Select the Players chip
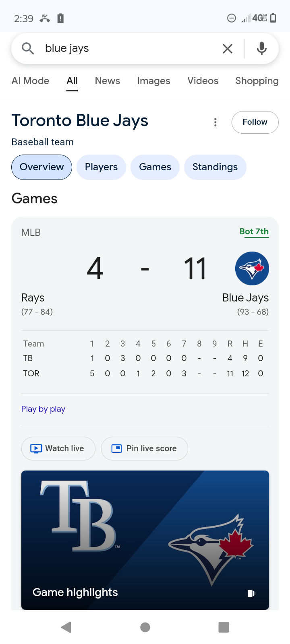This screenshot has width=290, height=644. point(101,167)
